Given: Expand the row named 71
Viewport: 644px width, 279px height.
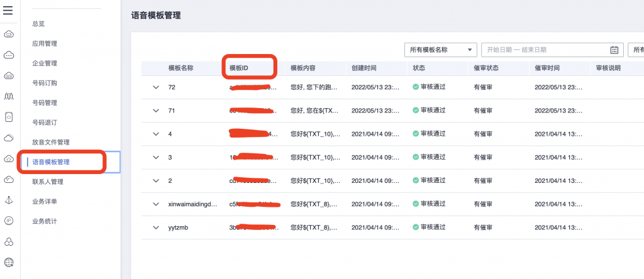Looking at the screenshot, I should 156,111.
